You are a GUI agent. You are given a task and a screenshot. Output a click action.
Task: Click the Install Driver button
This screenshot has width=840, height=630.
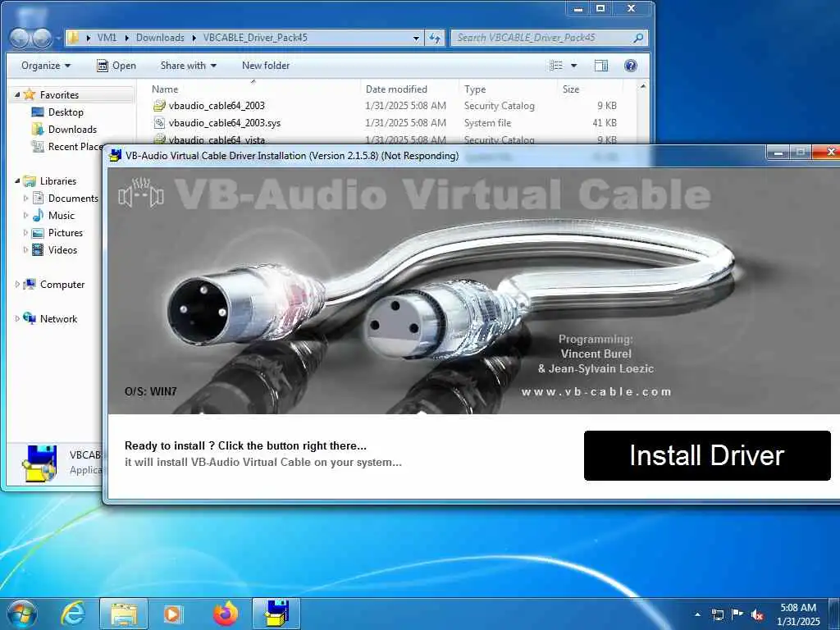pyautogui.click(x=707, y=455)
